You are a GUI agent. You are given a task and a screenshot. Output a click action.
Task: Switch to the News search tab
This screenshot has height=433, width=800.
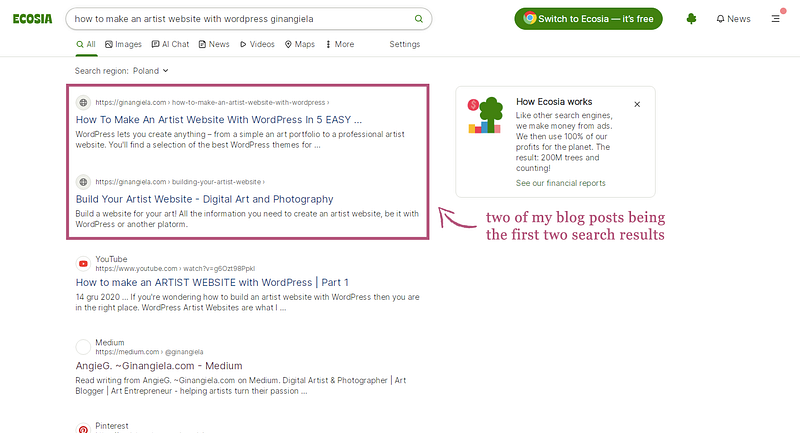pyautogui.click(x=214, y=44)
